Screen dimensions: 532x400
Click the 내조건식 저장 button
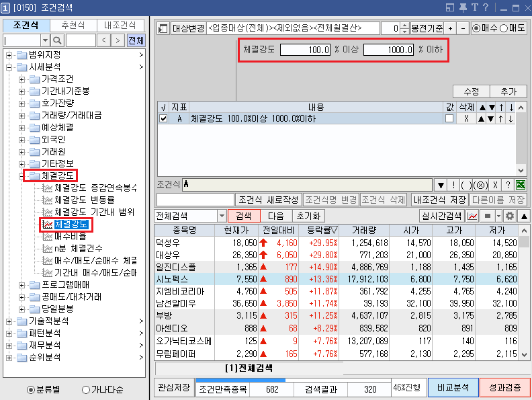[440, 200]
